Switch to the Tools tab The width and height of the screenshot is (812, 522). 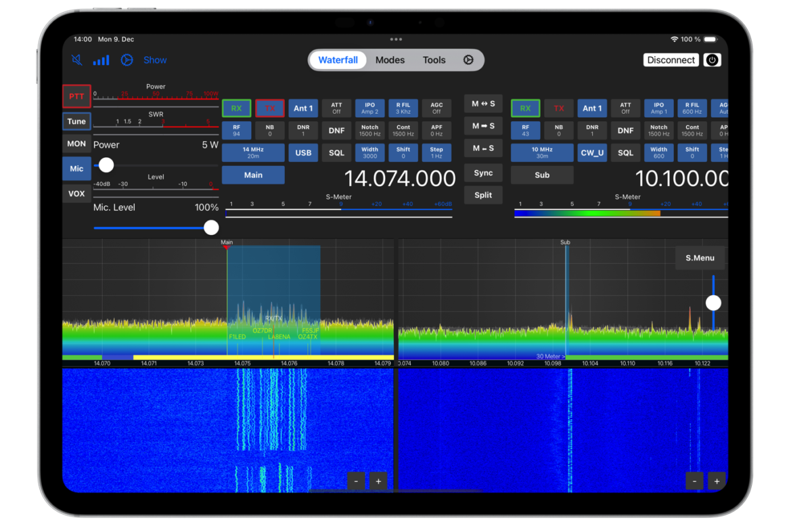434,60
